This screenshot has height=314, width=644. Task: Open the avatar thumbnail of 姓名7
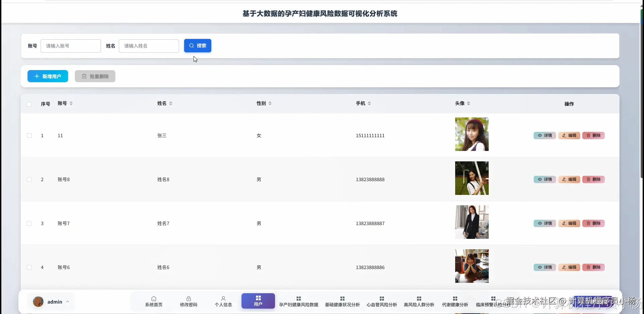tap(472, 222)
